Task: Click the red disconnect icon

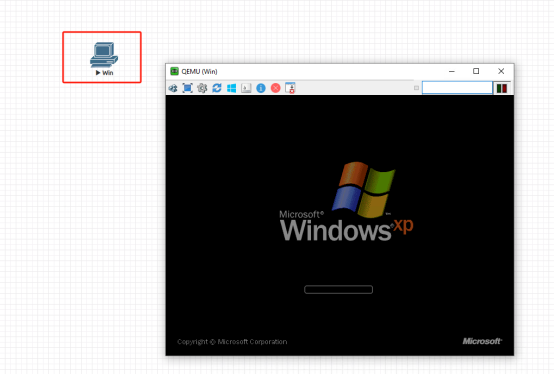Action: 276,88
